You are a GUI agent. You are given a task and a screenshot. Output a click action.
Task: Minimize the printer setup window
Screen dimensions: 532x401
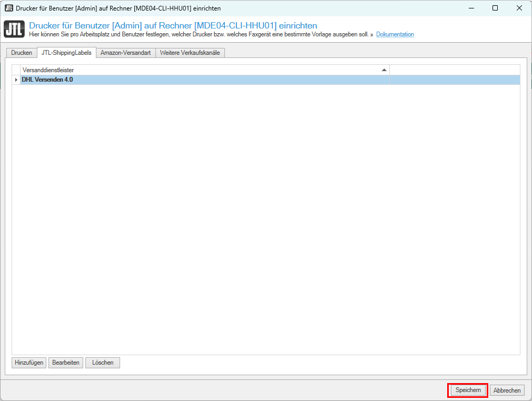[x=471, y=8]
